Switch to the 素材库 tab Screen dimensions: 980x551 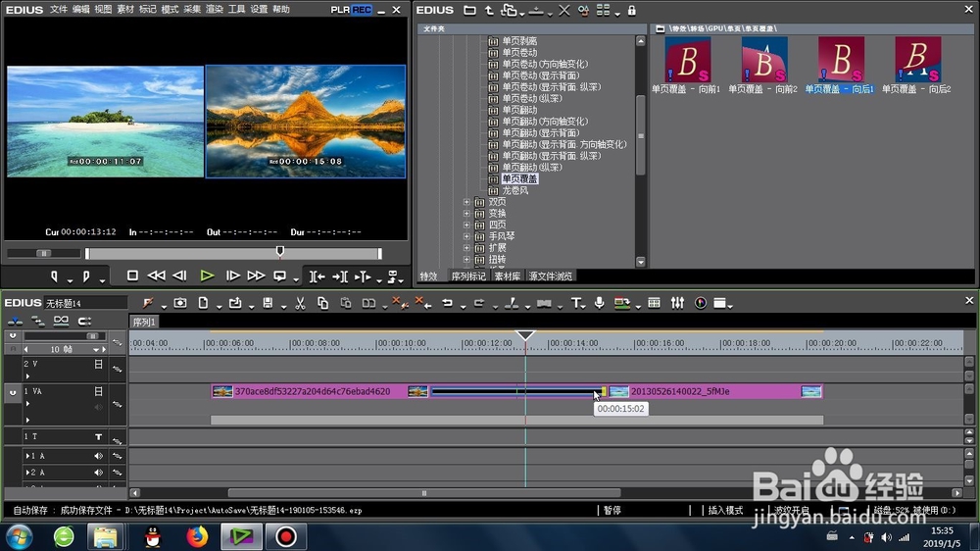tap(507, 275)
